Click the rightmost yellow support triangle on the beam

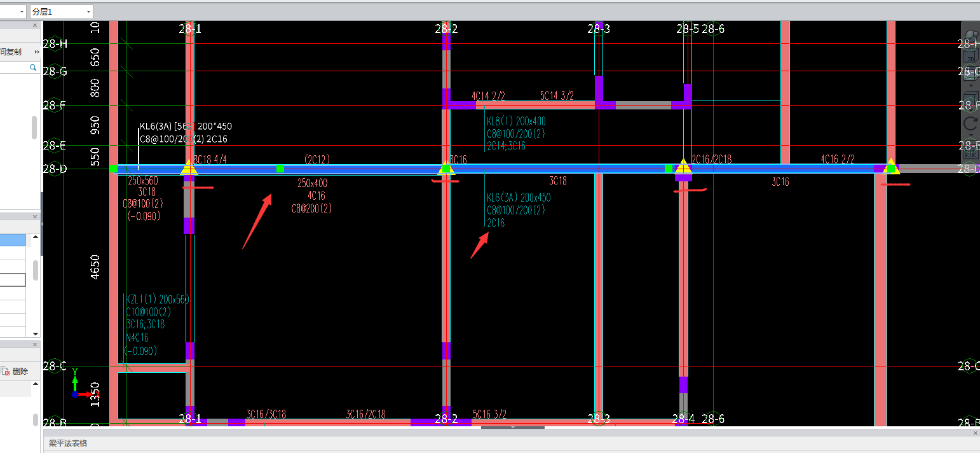(890, 166)
